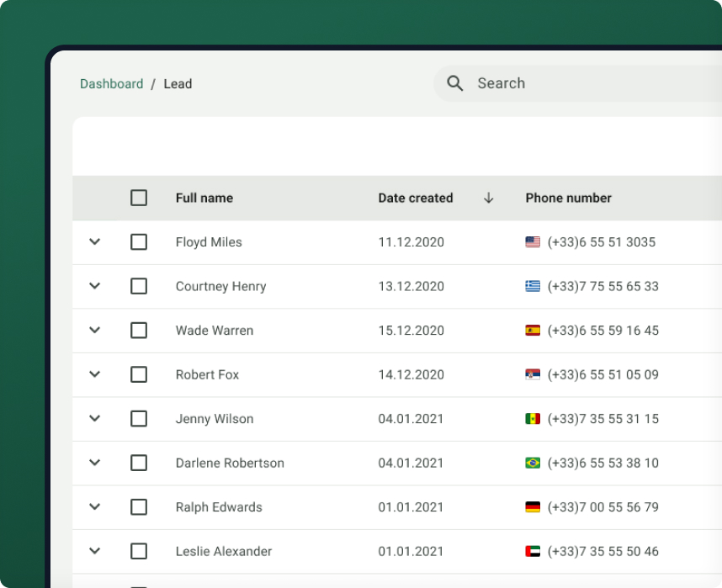Expand the Ralph Edwards row

click(x=95, y=506)
